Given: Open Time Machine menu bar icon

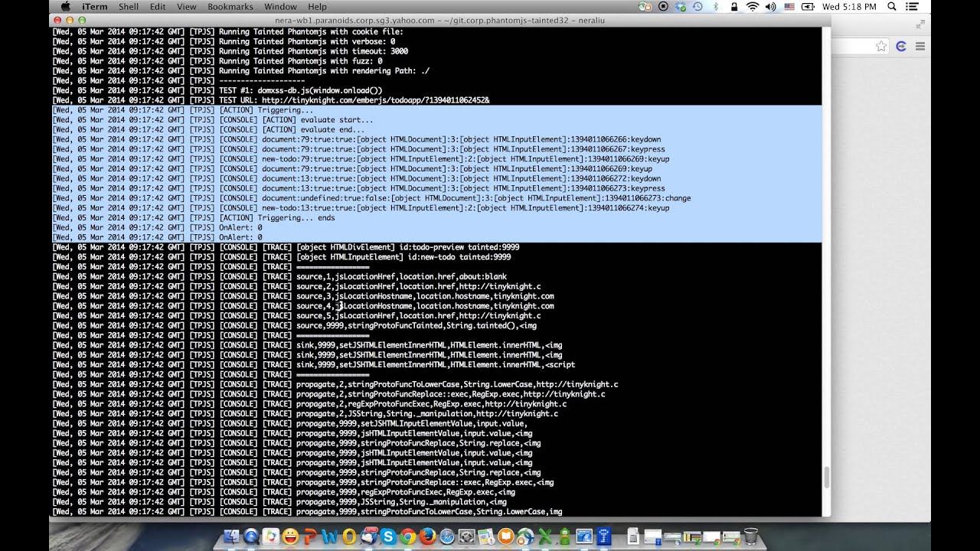Looking at the screenshot, I should pyautogui.click(x=697, y=6).
